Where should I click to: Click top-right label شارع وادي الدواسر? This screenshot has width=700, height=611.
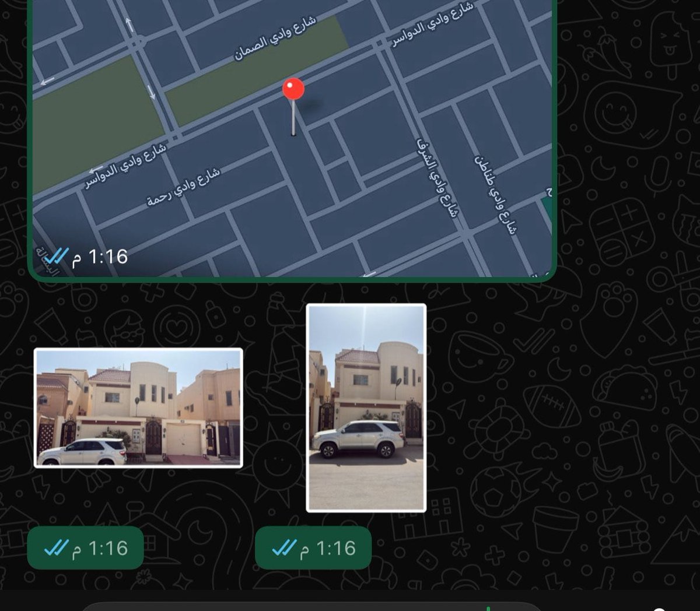[432, 24]
